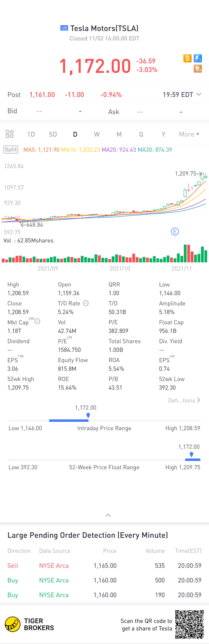Tap the earnings E marker on chart

tap(175, 232)
